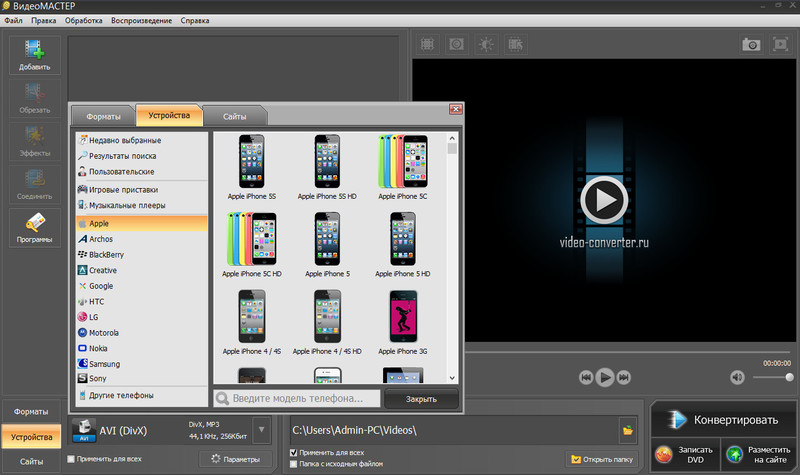Click the Добавить add video icon
Screen dimensions: 800x475
[x=34, y=55]
